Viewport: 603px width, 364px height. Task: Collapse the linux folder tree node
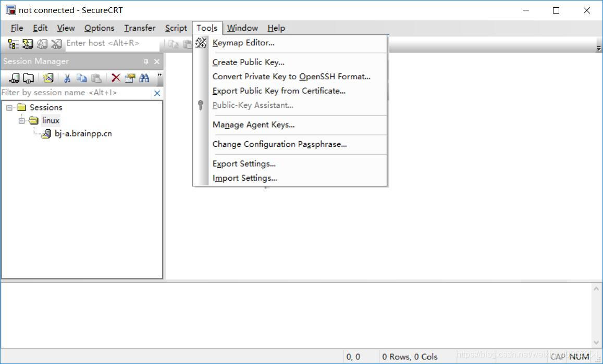[21, 121]
